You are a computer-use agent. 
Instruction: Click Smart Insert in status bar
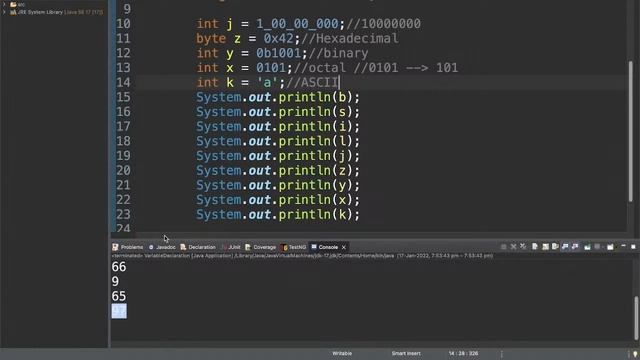tap(406, 353)
